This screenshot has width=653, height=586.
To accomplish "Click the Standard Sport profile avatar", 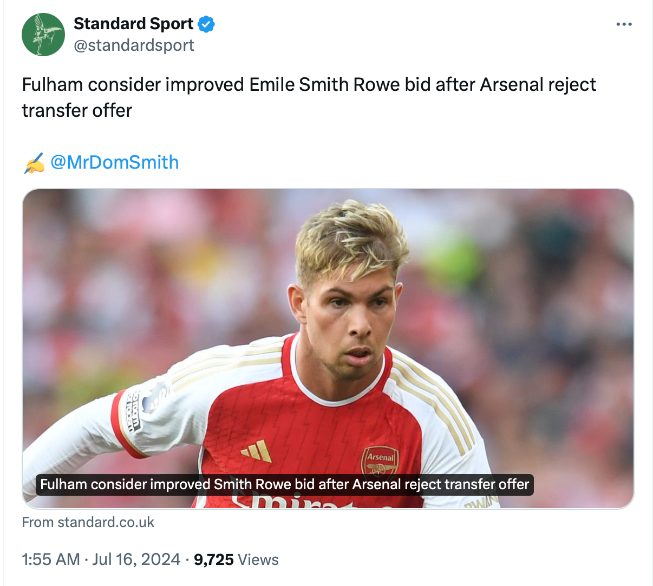I will tap(43, 35).
